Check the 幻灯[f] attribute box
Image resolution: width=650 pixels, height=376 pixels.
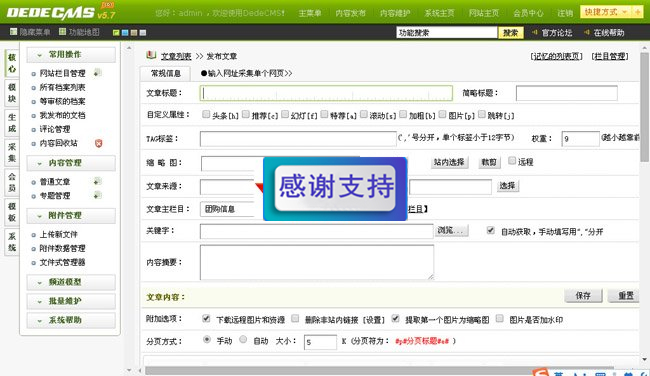point(285,114)
